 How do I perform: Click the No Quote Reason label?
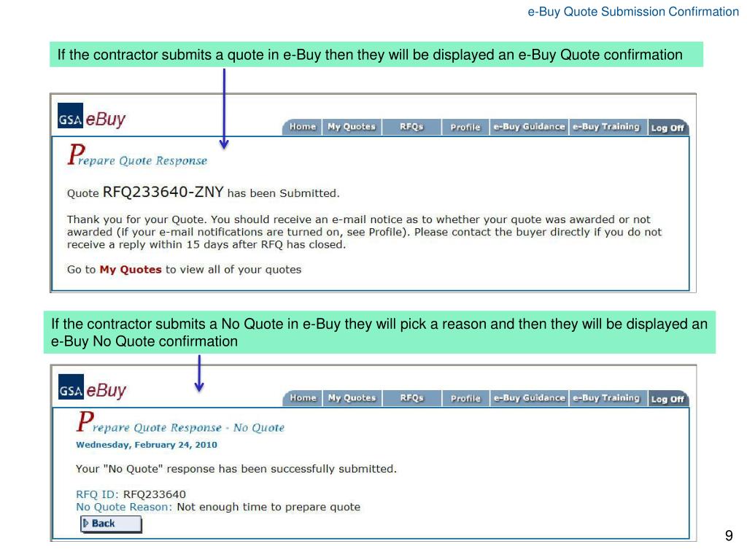click(124, 507)
